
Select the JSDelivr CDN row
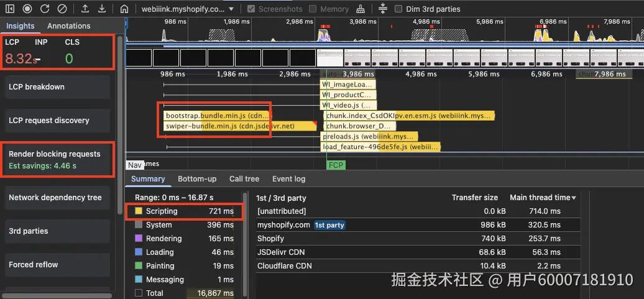[x=418, y=252]
